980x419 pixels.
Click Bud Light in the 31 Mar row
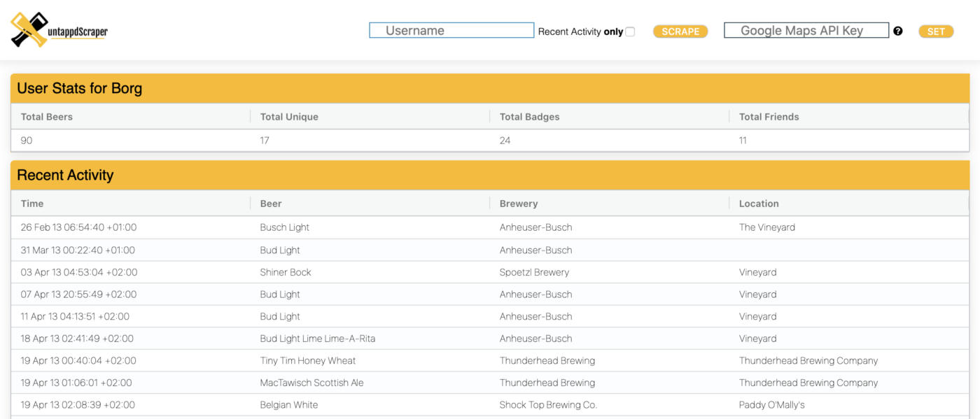(280, 250)
